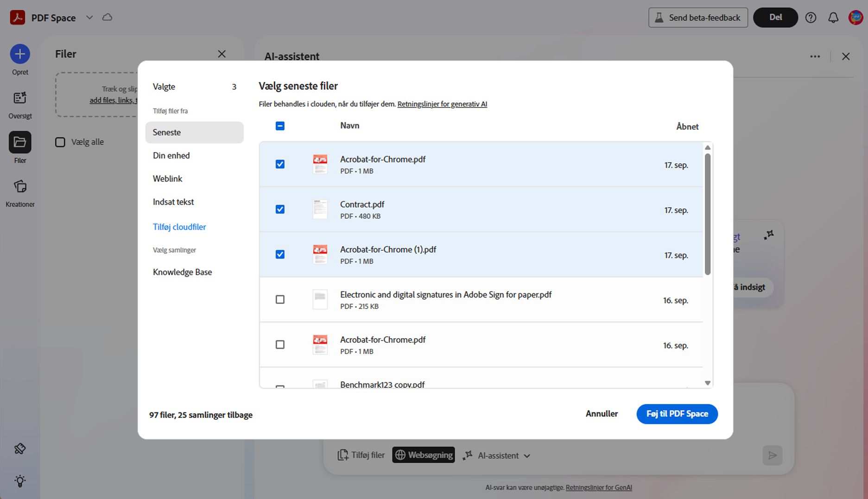Open the PDF Space title dropdown chevron

pyautogui.click(x=89, y=18)
